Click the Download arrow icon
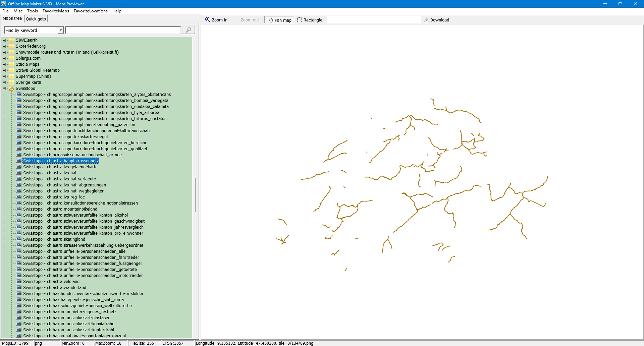644x346 pixels. tap(426, 20)
